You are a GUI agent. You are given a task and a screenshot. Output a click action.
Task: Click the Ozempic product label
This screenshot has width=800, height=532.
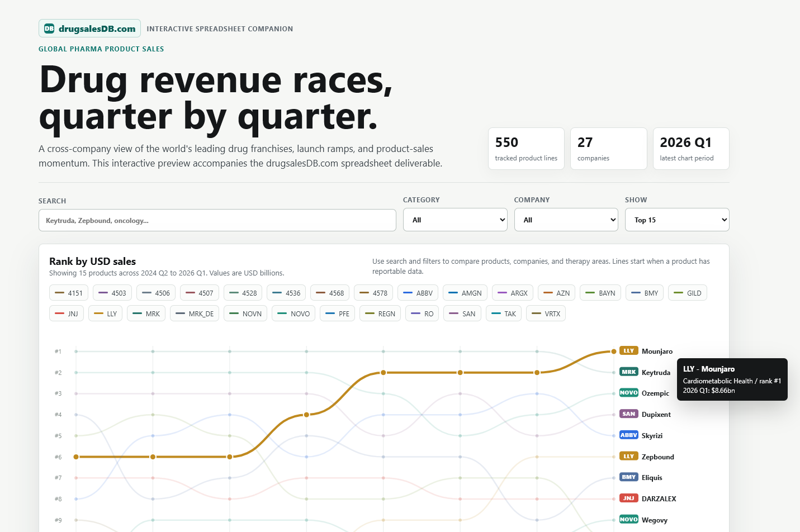[655, 393]
